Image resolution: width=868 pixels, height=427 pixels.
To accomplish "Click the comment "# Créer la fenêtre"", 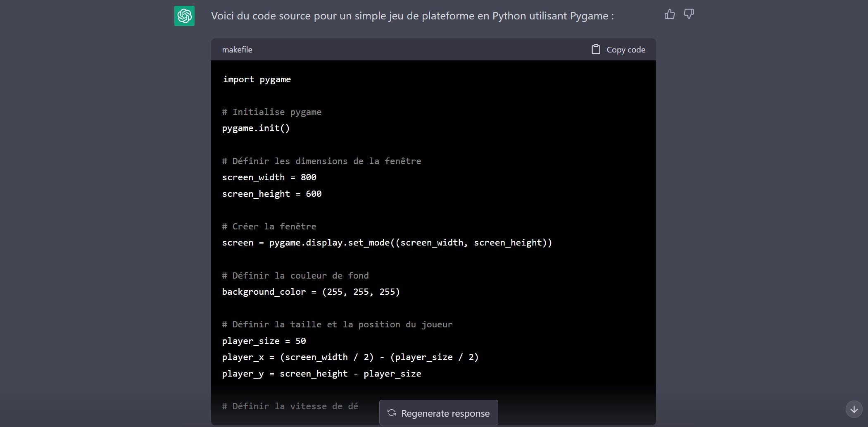I will (269, 227).
